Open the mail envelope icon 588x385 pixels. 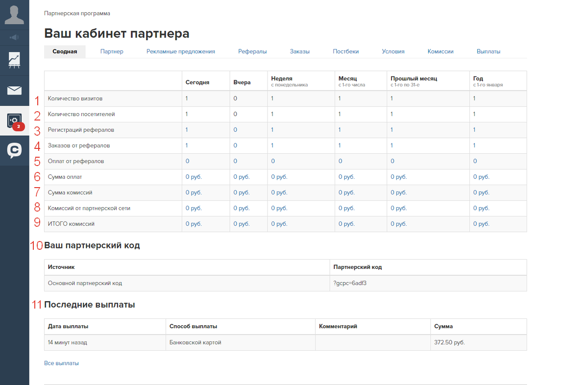click(x=15, y=90)
